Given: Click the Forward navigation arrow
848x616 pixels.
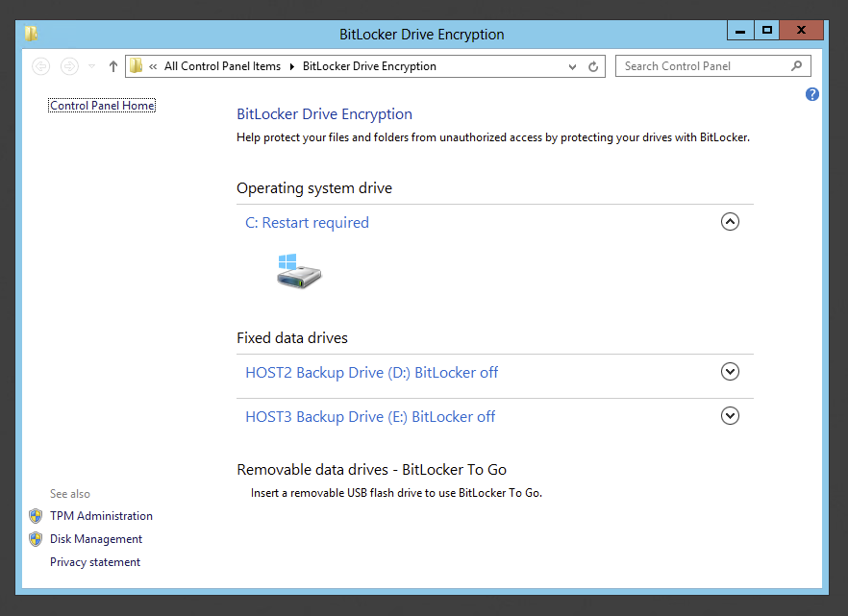Looking at the screenshot, I should [69, 66].
